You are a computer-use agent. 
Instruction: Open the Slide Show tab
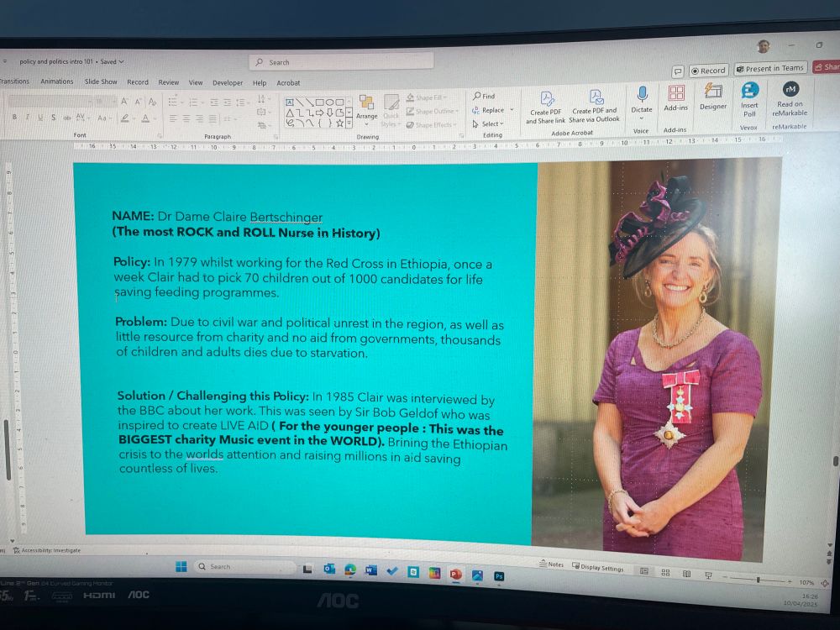click(x=101, y=82)
